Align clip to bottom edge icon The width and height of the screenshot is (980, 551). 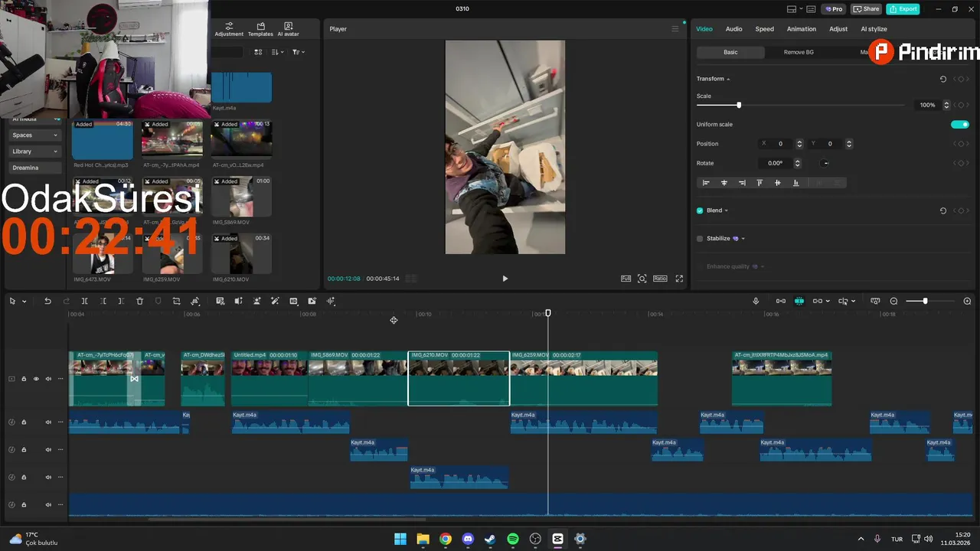coord(795,183)
